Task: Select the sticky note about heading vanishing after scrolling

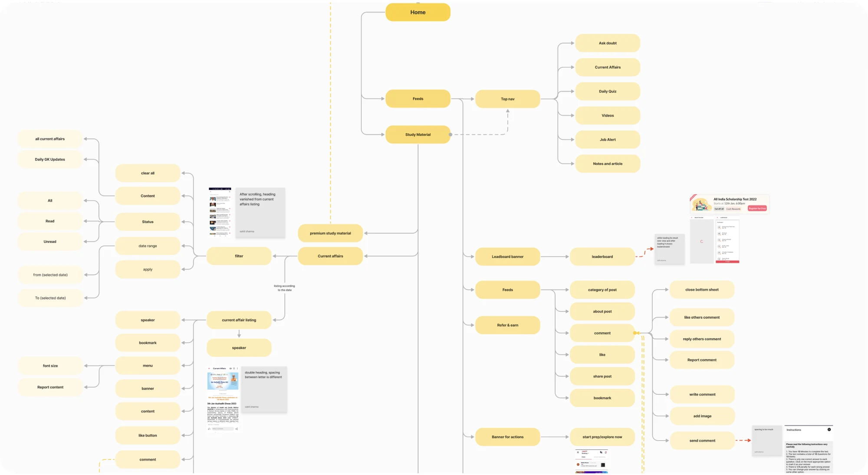Action: click(260, 213)
